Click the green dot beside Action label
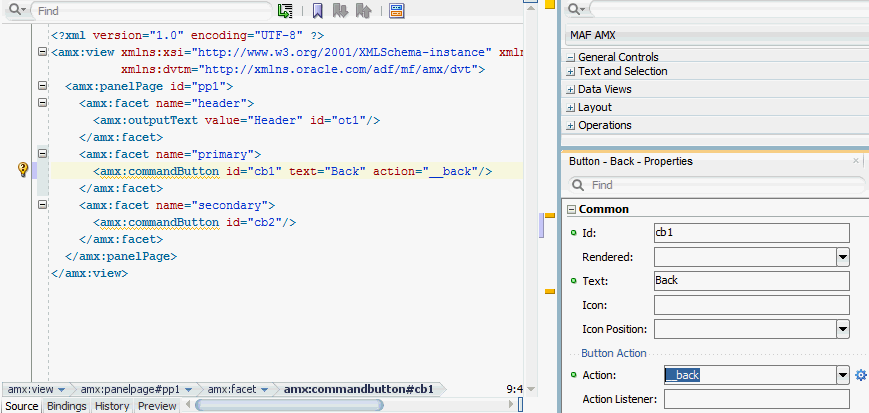The height and width of the screenshot is (413, 869). 574,375
